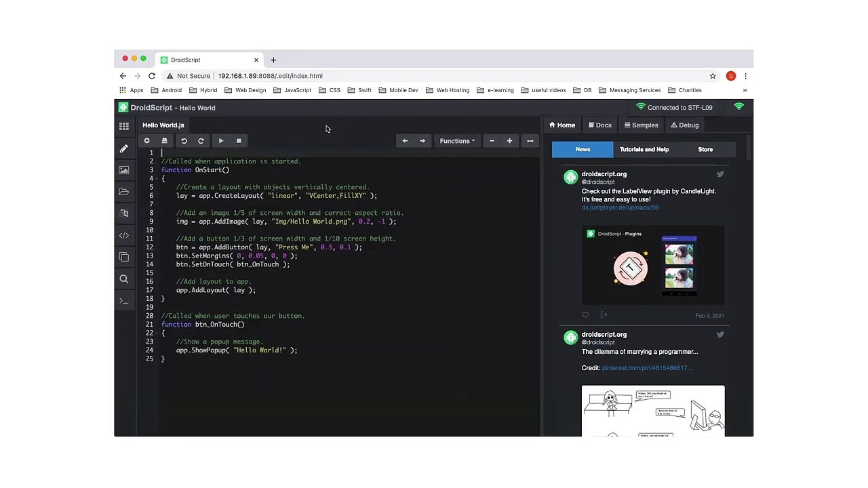Open the JavaScript bookmarks folder
This screenshot has height=488, width=868.
point(293,90)
